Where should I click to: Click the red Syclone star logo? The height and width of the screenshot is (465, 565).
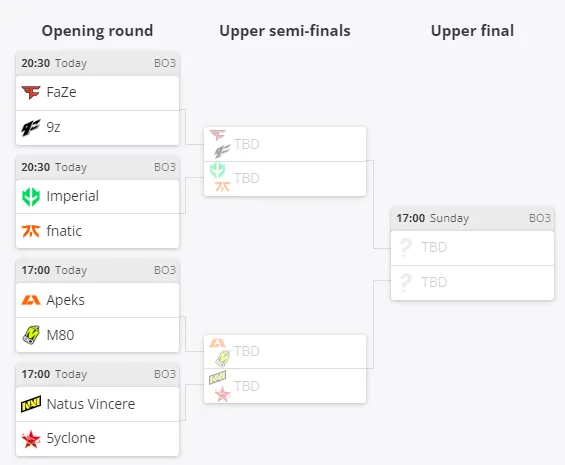click(31, 439)
